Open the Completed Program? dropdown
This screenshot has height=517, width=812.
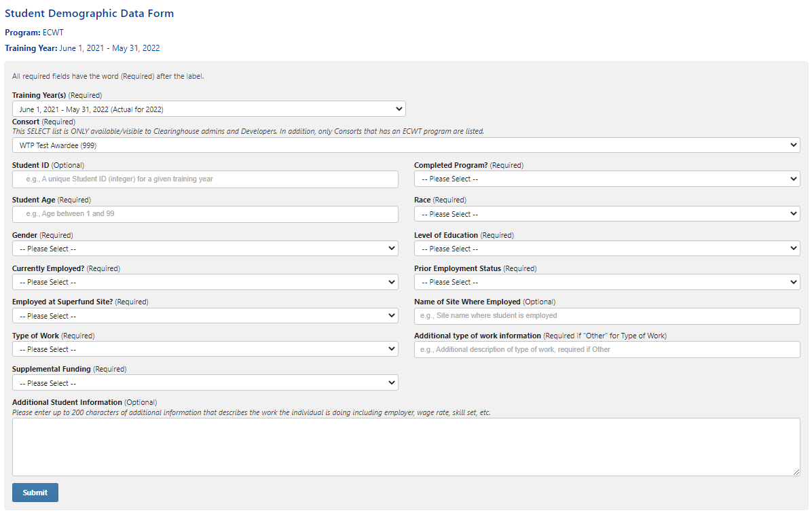point(606,179)
